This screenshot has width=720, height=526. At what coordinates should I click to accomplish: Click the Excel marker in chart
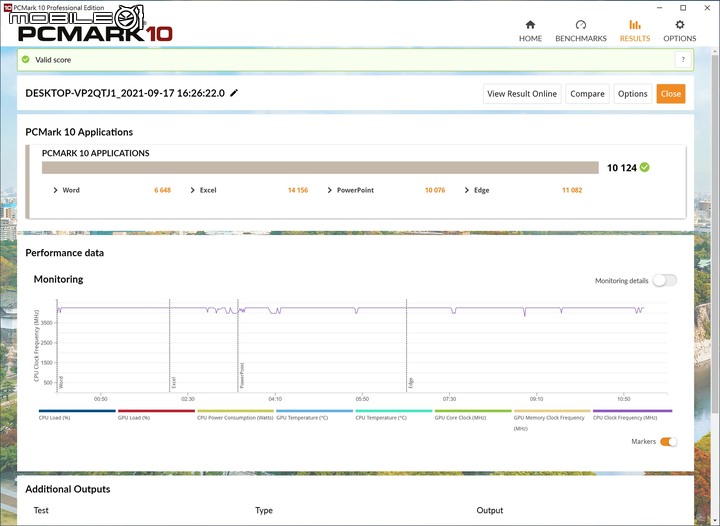[x=174, y=382]
